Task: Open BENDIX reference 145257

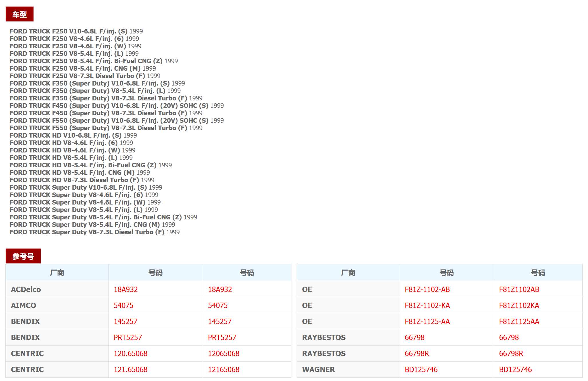Action: coord(125,322)
